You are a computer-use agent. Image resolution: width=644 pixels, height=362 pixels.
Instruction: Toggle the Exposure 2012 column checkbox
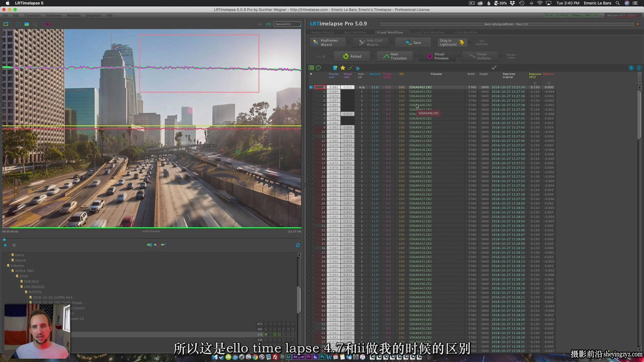click(535, 83)
